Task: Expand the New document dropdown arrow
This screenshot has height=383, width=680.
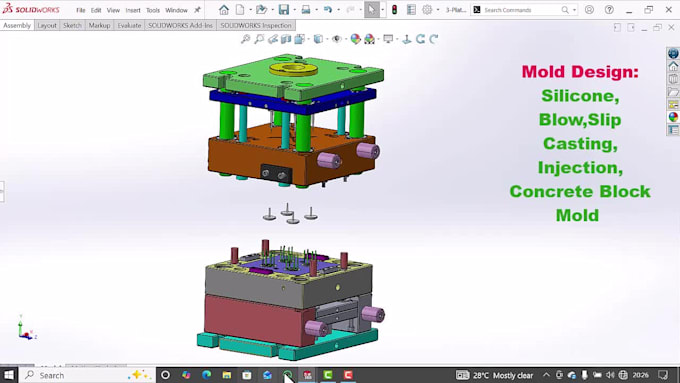Action: click(250, 10)
